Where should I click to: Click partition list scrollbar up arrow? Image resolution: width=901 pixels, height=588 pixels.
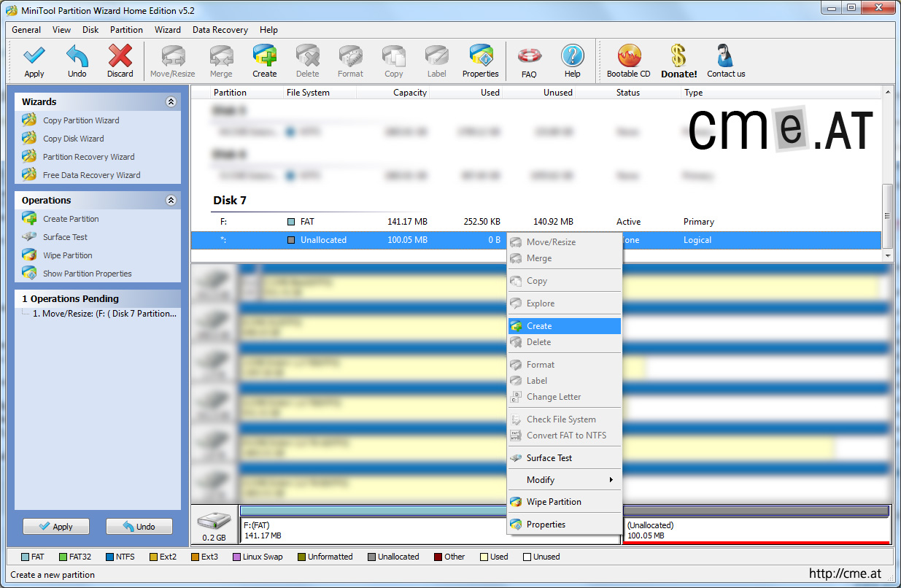tap(888, 93)
